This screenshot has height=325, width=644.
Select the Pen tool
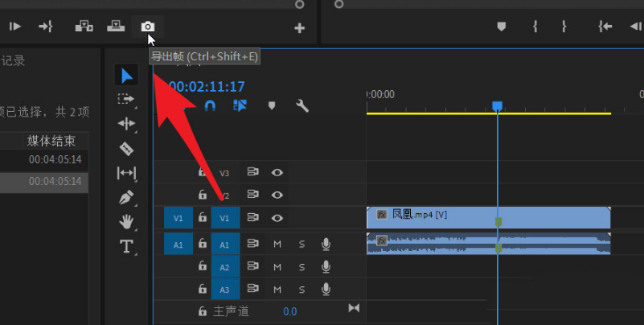[126, 197]
